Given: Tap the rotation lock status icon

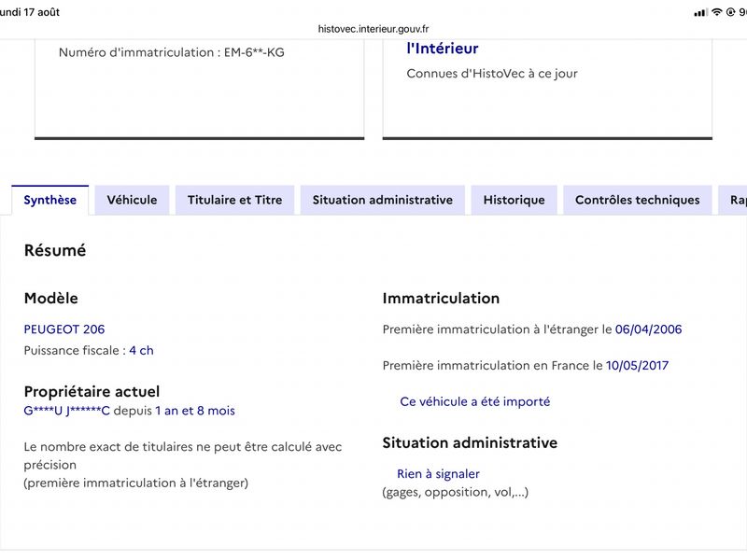Looking at the screenshot, I should [731, 12].
